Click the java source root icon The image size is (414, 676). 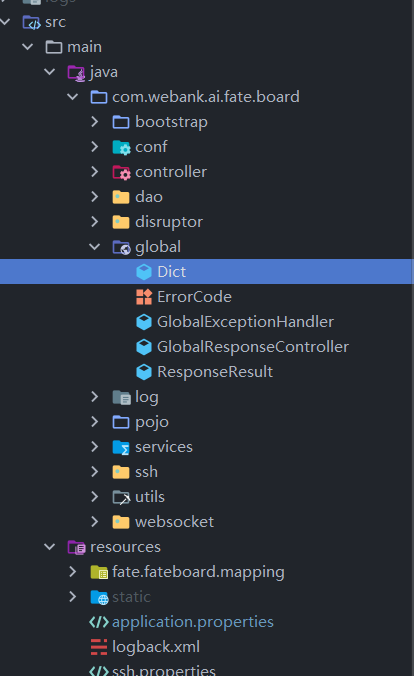click(x=77, y=72)
